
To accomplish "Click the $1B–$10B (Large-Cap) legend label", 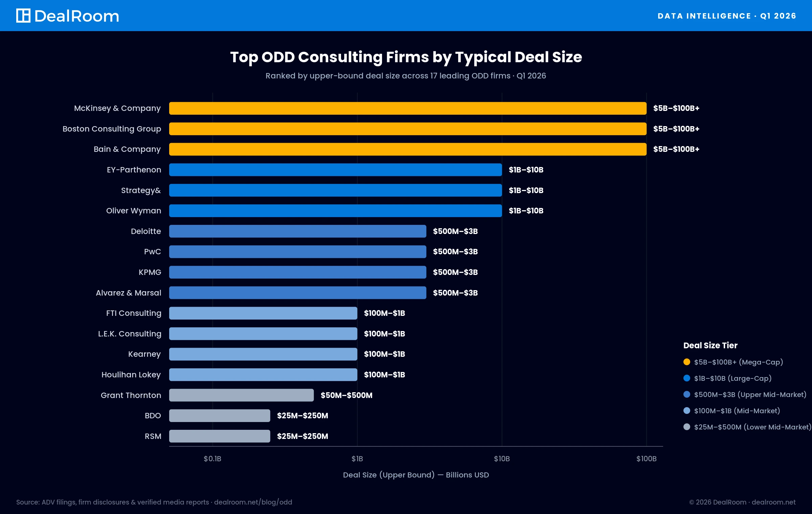I will pyautogui.click(x=733, y=378).
